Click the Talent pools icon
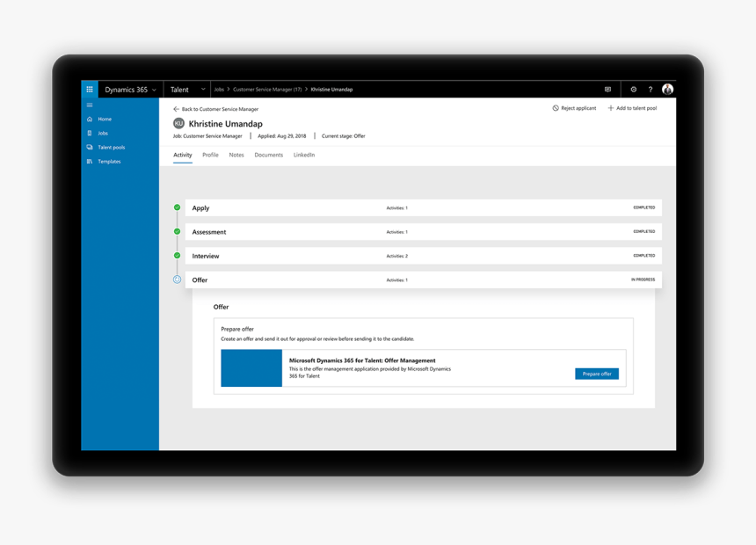Image resolution: width=756 pixels, height=545 pixels. pos(90,147)
